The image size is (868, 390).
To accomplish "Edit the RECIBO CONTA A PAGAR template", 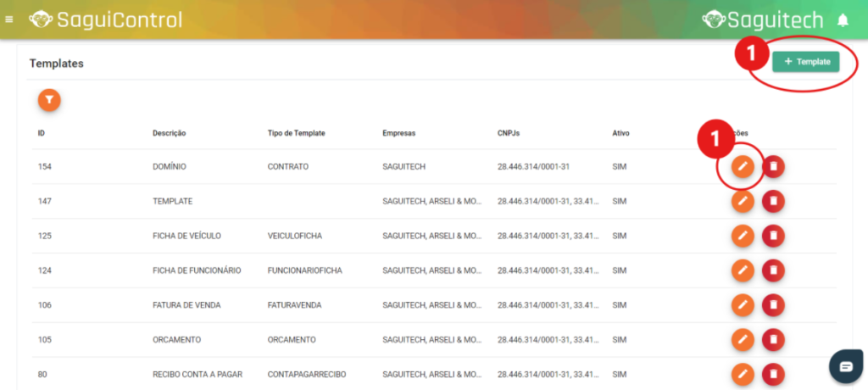I will tap(743, 373).
